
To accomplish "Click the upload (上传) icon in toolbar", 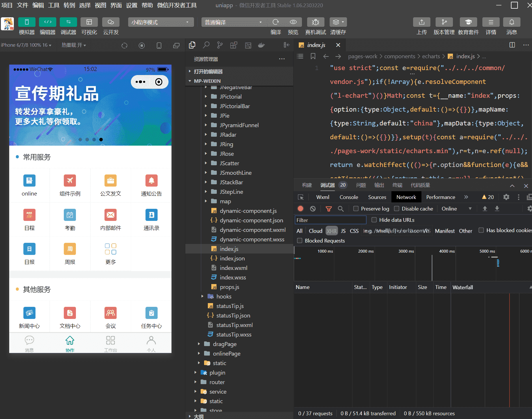I will pyautogui.click(x=421, y=22).
